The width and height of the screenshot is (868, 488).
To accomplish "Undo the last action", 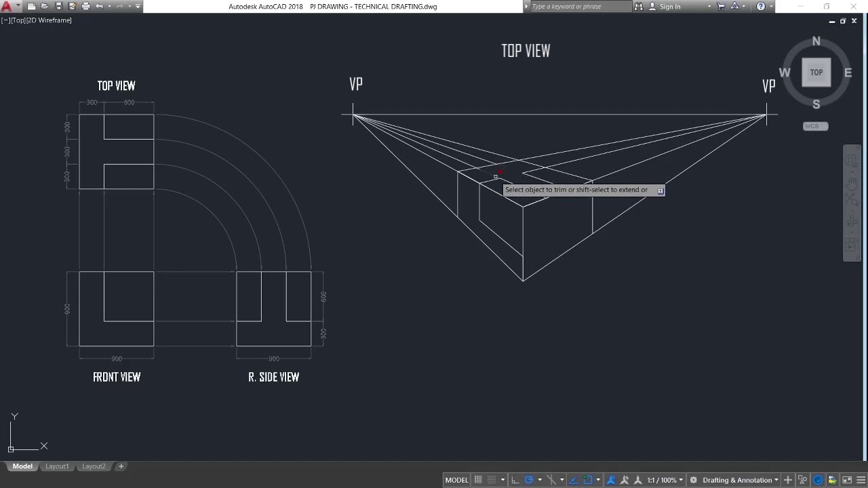I will point(99,6).
